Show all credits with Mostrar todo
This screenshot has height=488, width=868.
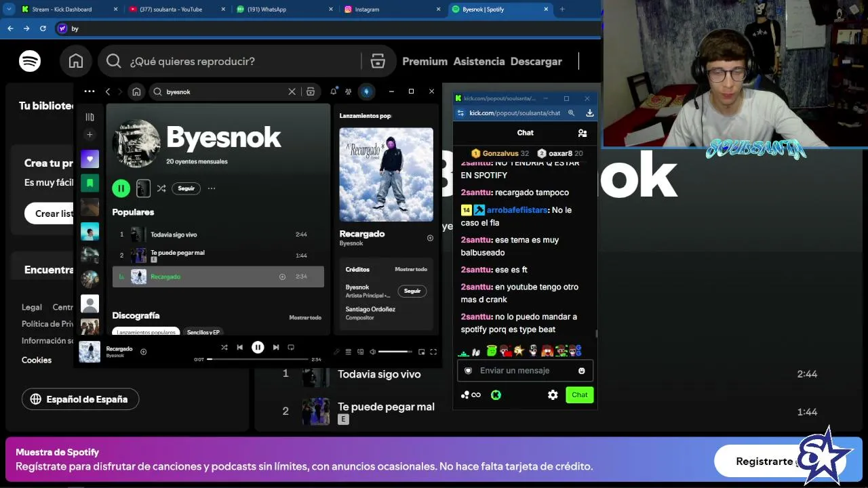(x=411, y=269)
